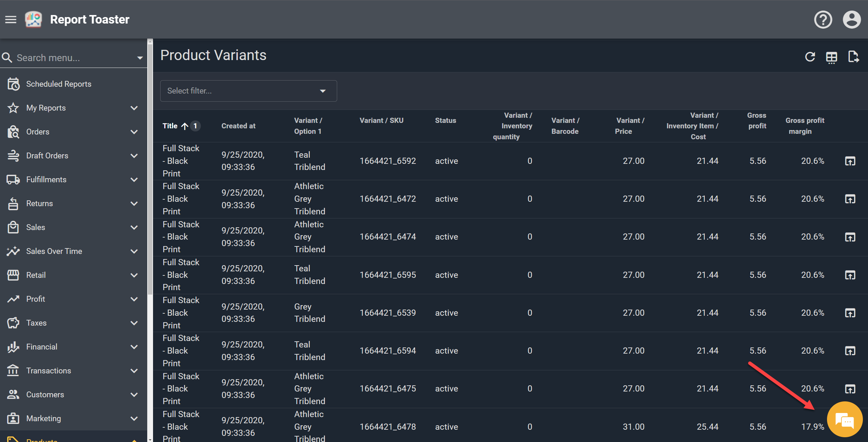This screenshot has width=868, height=442.
Task: Open the hamburger navigation menu
Action: pyautogui.click(x=11, y=19)
